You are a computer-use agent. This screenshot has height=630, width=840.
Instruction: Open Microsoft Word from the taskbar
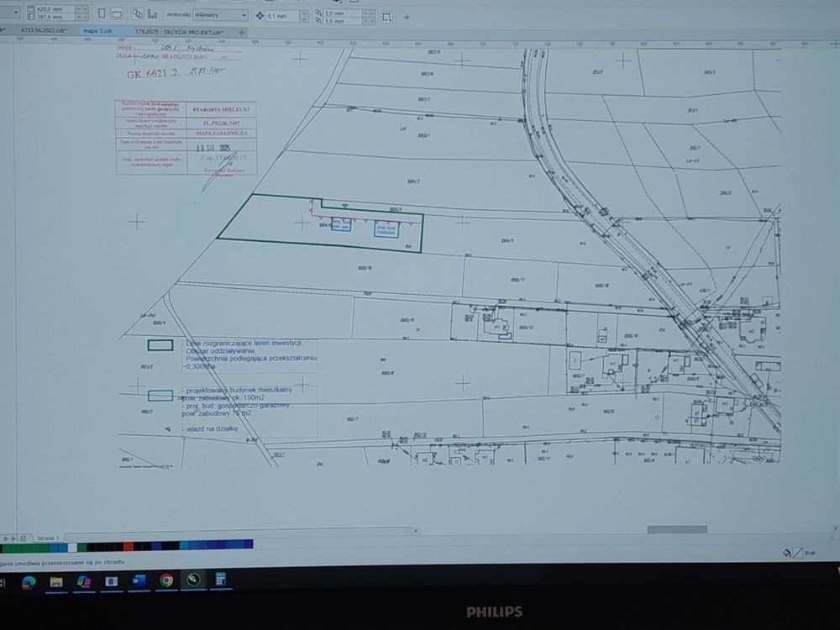click(139, 580)
